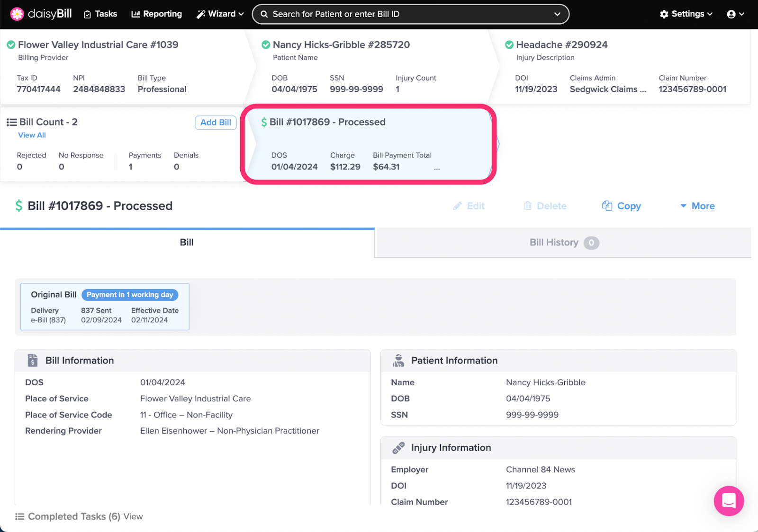
Task: Expand the More dropdown
Action: pyautogui.click(x=697, y=206)
